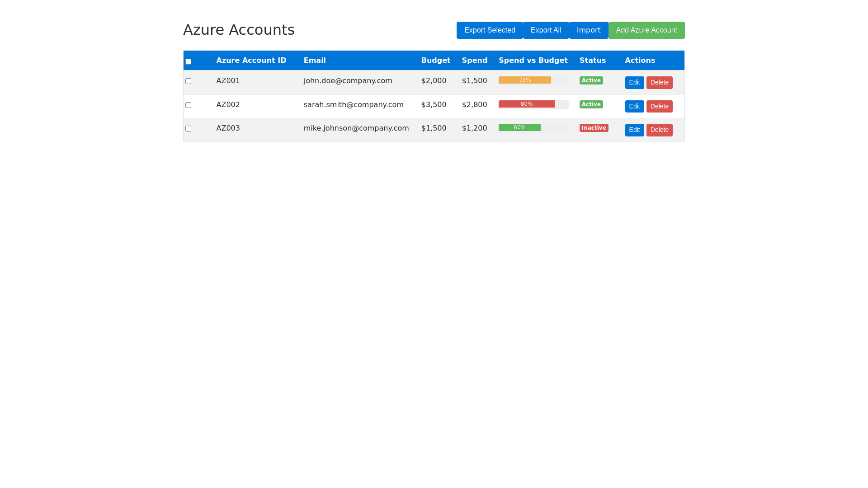Select the AZ002 row checkbox
868x488 pixels.
(188, 105)
